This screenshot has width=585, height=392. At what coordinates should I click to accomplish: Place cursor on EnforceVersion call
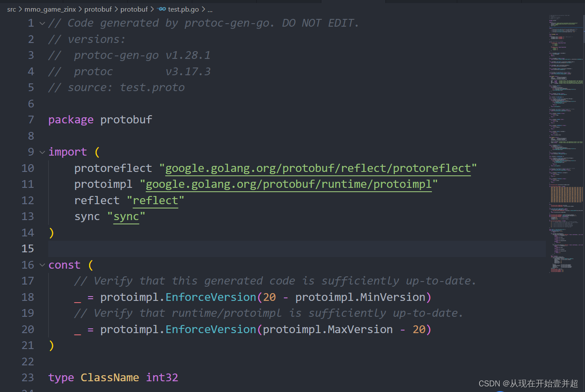210,297
